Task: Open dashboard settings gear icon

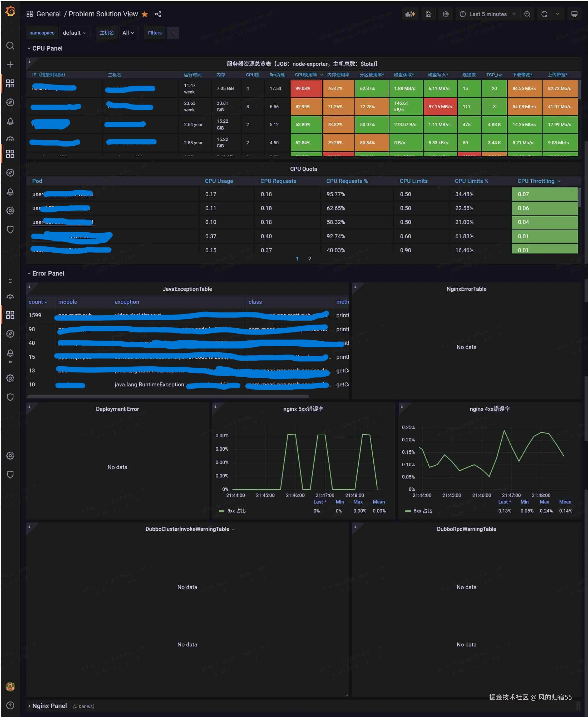Action: [445, 14]
